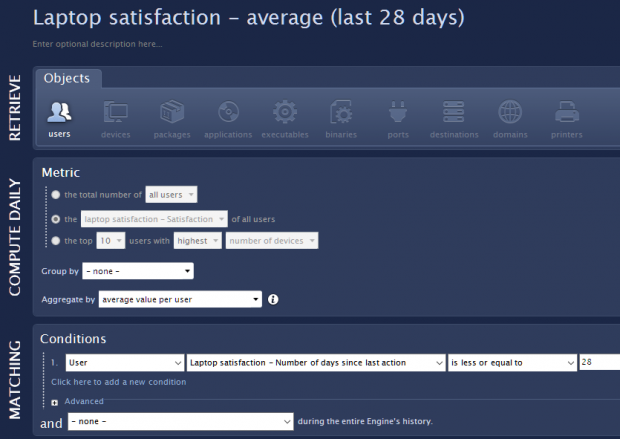Viewport: 620px width, 439px height.
Task: Pick the applications object icon
Action: click(x=228, y=113)
